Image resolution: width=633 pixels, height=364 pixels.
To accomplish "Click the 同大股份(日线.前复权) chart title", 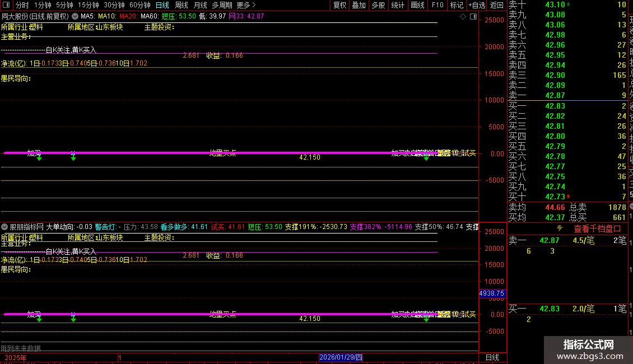I will (35, 16).
